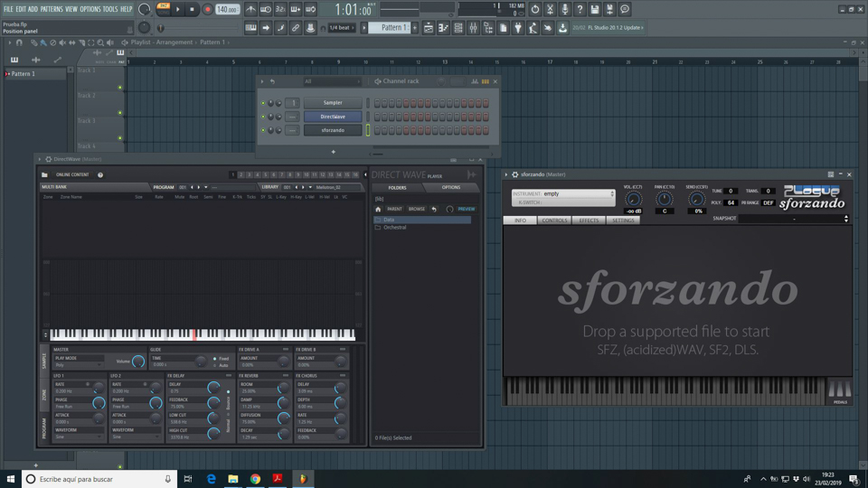Screen dimensions: 868x488
Task: Click the microphone one-click recording icon
Action: point(564,9)
